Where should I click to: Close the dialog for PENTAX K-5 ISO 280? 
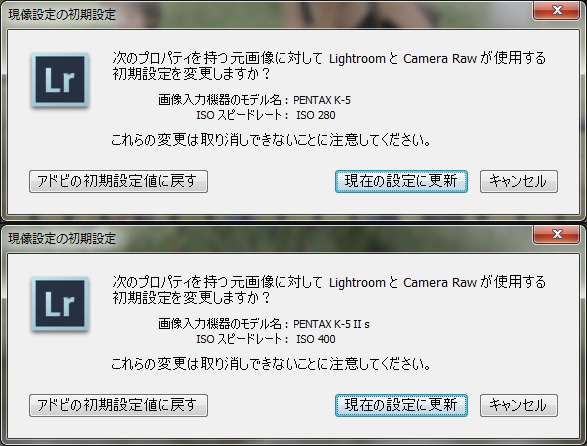[x=557, y=10]
